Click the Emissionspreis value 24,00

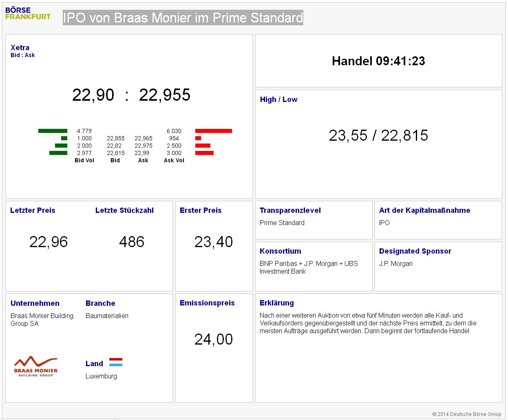[x=214, y=339]
